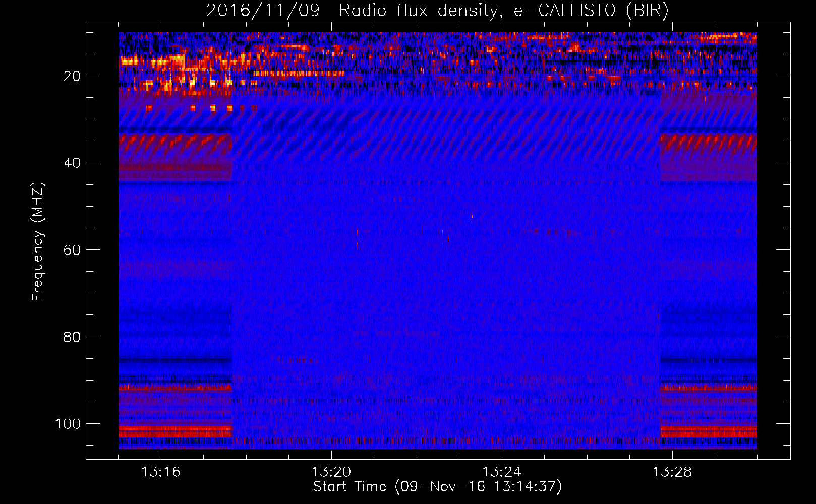The image size is (816, 504).
Task: Select the 20 frequency tick label
Action: 72,76
